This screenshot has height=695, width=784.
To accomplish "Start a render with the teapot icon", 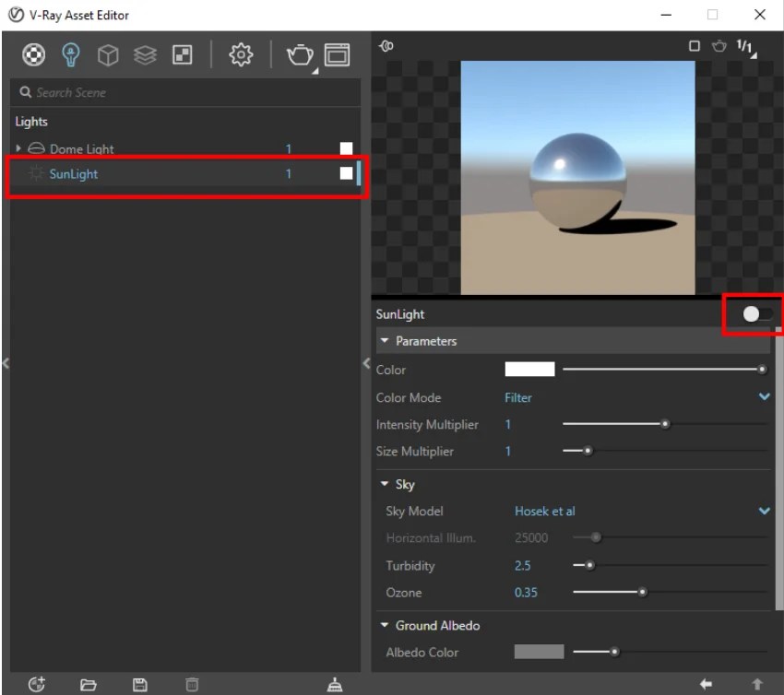I will click(299, 54).
